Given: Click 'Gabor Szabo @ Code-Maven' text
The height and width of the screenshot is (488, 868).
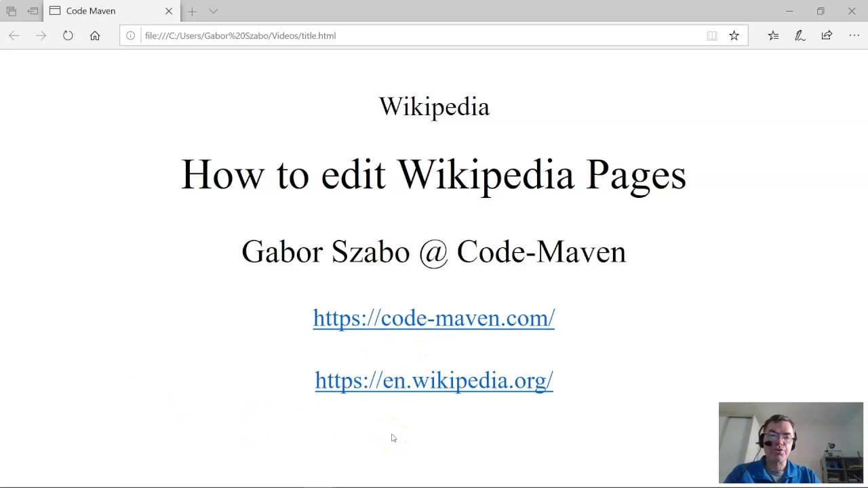Looking at the screenshot, I should [x=434, y=251].
